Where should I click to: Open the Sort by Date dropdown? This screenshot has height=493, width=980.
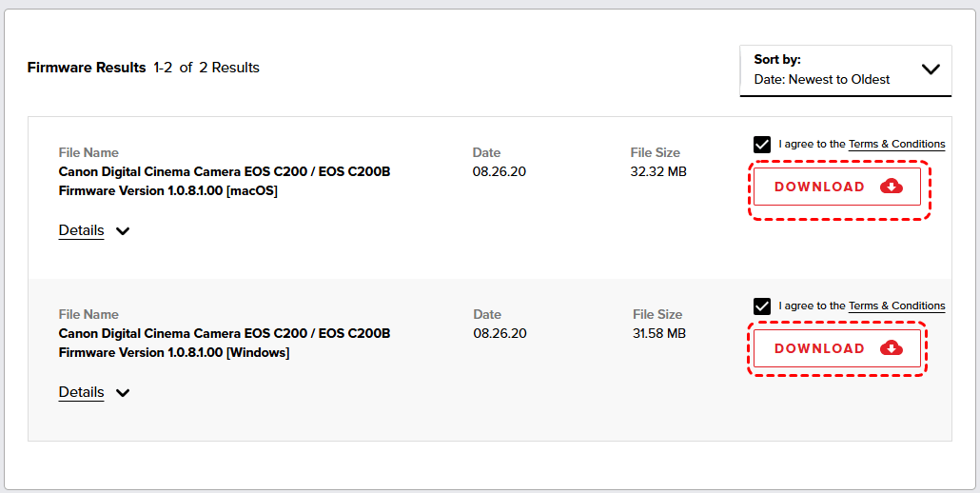[845, 70]
